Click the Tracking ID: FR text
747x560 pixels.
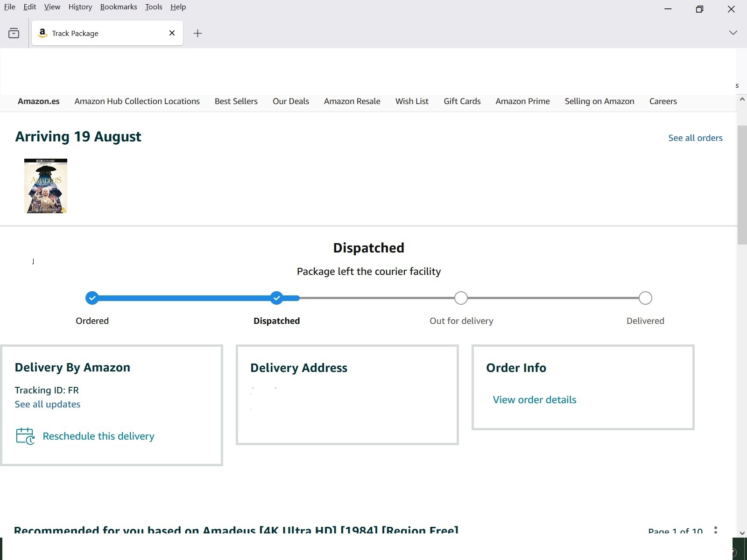click(47, 390)
